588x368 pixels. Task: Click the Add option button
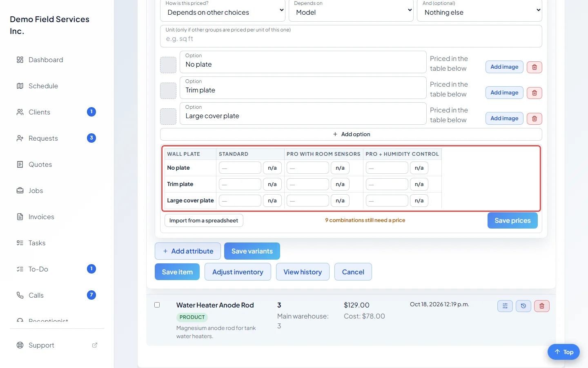pyautogui.click(x=351, y=134)
